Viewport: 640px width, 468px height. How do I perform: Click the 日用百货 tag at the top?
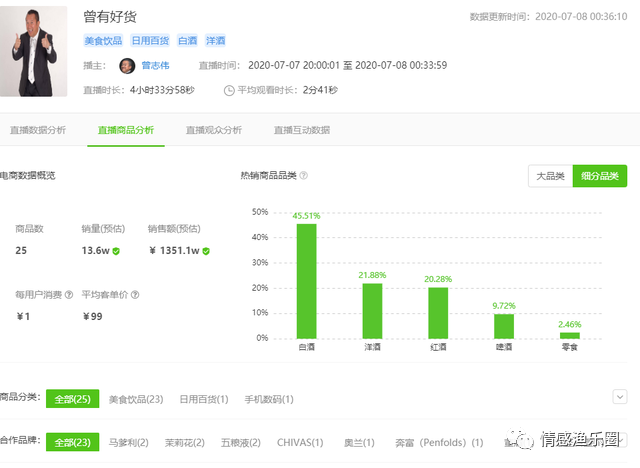tap(150, 41)
